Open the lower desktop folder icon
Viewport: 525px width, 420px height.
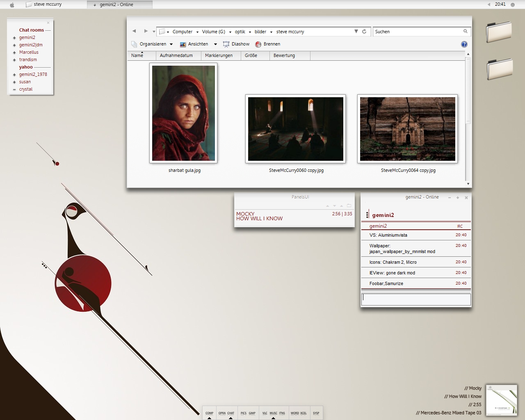500,69
